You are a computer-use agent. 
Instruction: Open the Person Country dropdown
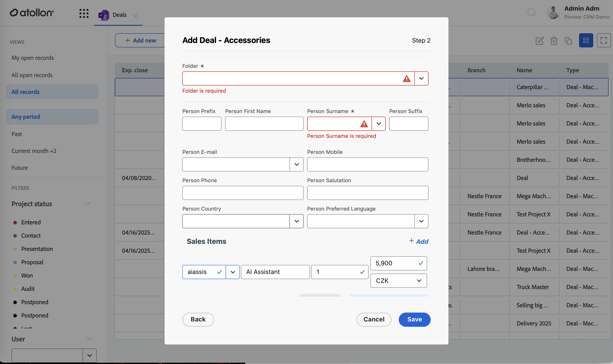coord(297,221)
